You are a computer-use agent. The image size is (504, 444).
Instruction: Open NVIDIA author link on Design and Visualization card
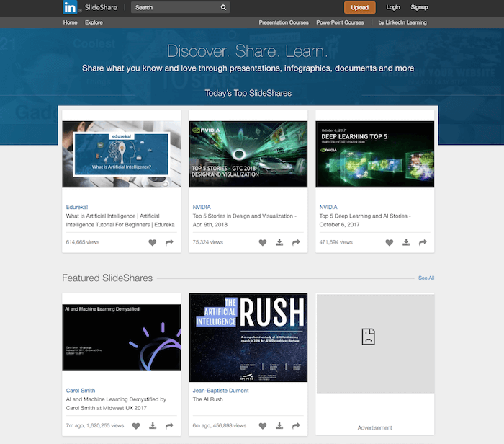click(202, 207)
